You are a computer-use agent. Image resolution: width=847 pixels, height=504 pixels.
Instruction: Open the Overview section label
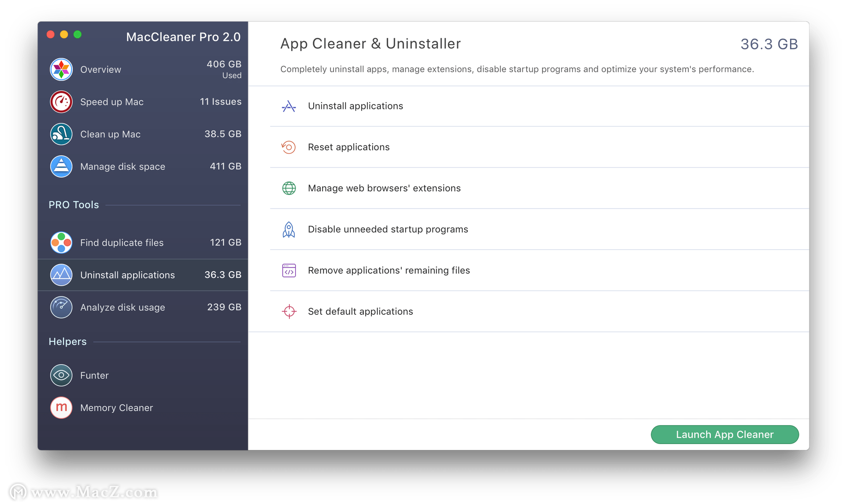click(101, 70)
